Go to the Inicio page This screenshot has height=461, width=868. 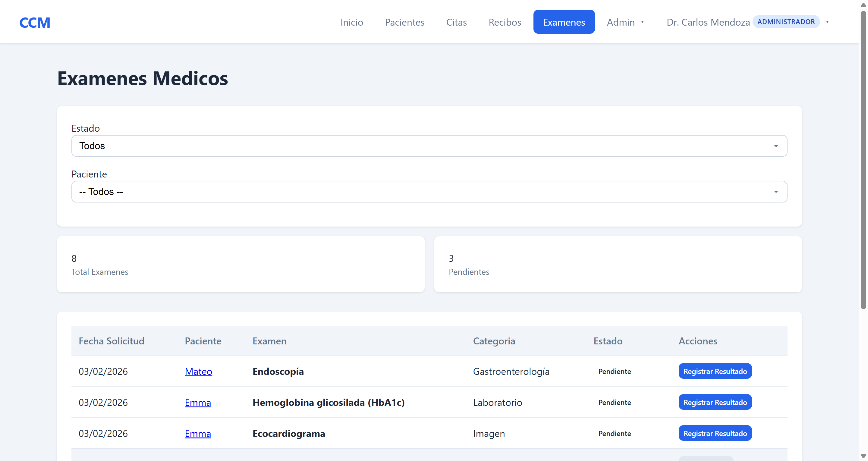351,22
